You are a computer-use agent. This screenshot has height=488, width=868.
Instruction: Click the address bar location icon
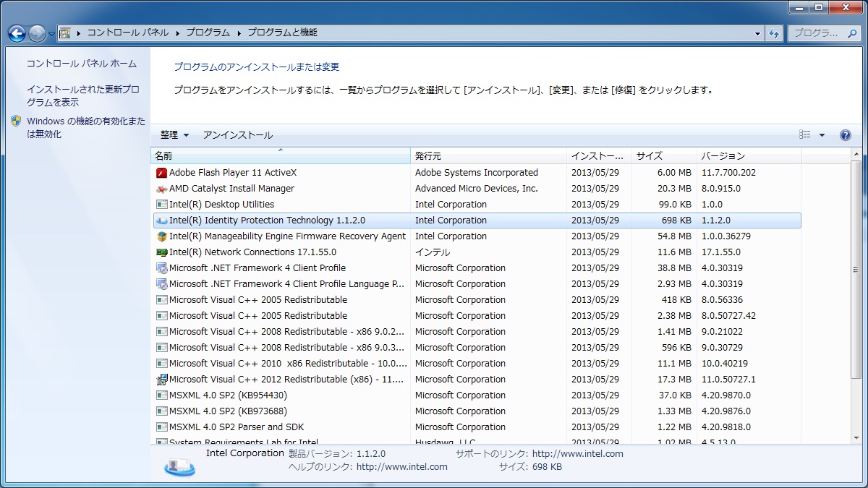coord(64,33)
